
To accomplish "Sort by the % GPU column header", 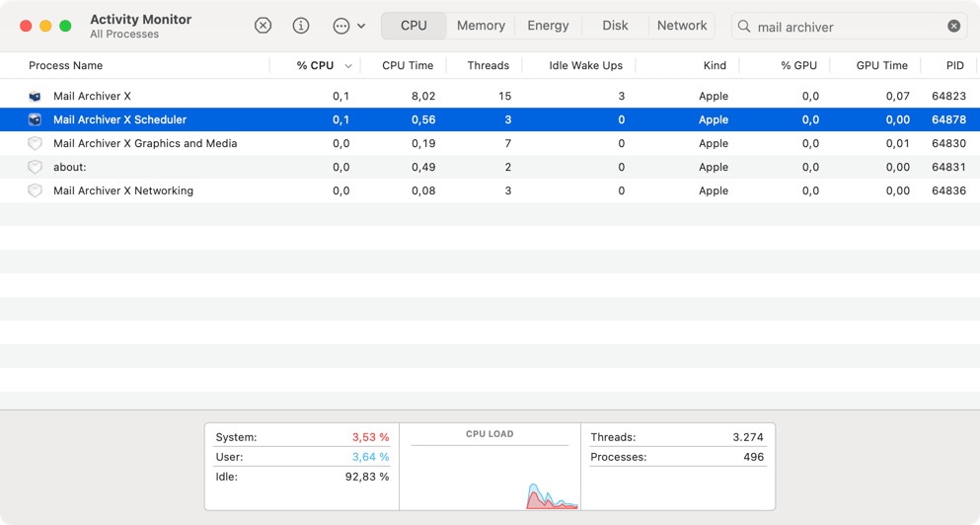I will click(x=798, y=65).
